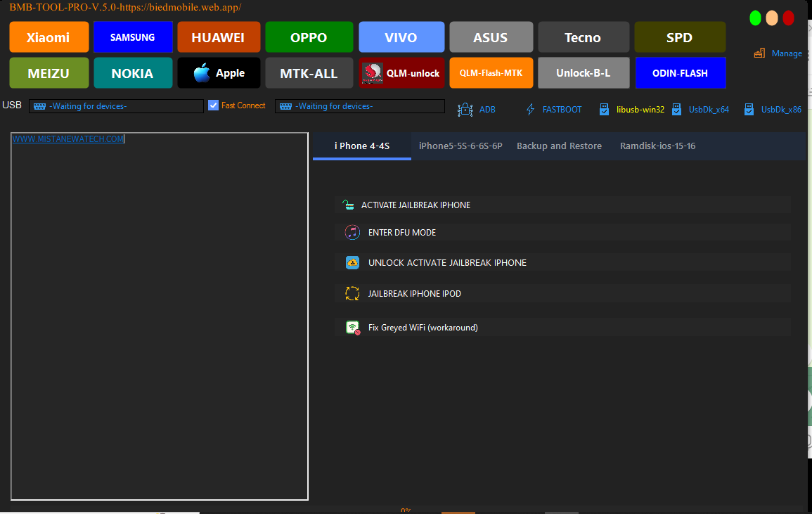Click the ACTIVATE JAILBREAK IPHONE text

pos(415,205)
